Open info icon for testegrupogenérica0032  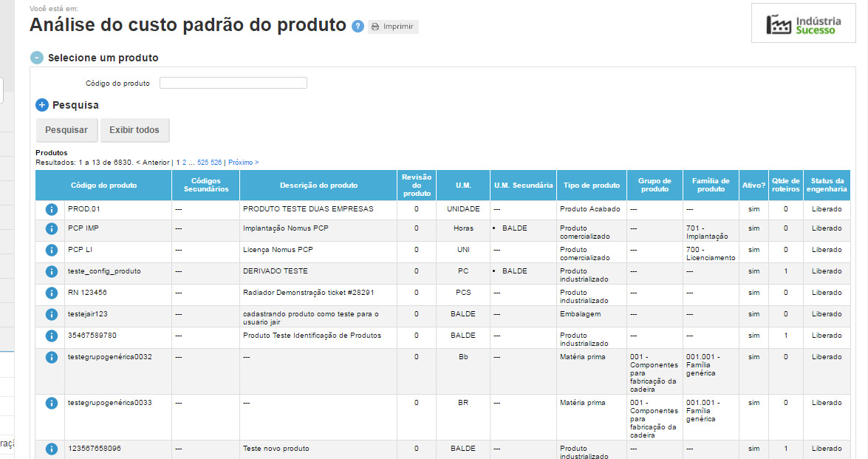51,358
